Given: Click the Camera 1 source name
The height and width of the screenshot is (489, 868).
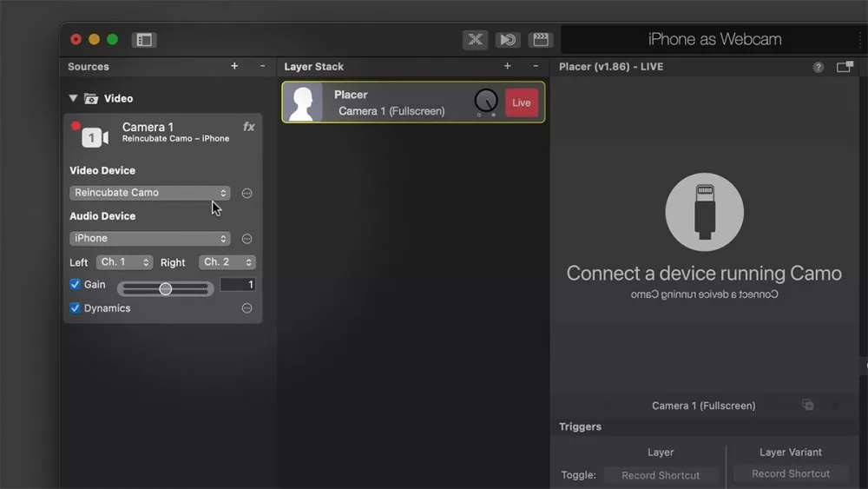Looking at the screenshot, I should [x=148, y=127].
